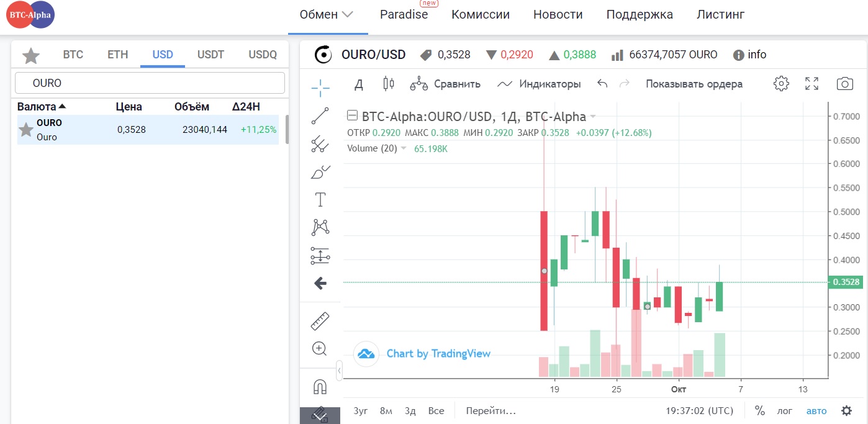Open the Комиссии menu item

480,15
